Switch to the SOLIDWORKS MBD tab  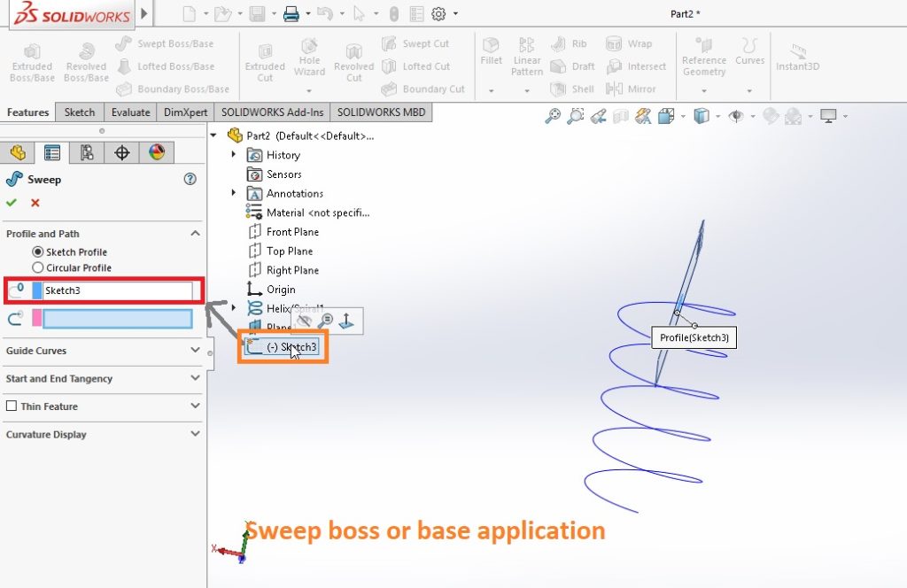[x=381, y=112]
